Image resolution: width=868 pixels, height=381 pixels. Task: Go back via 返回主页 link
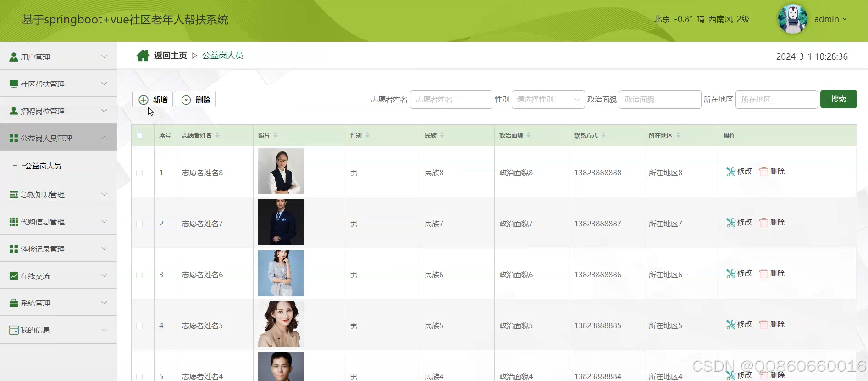click(x=170, y=56)
